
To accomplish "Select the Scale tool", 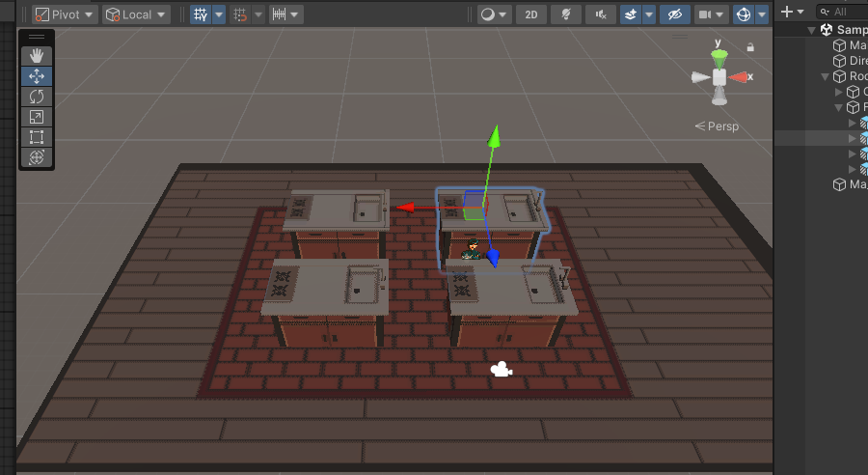I will point(37,117).
